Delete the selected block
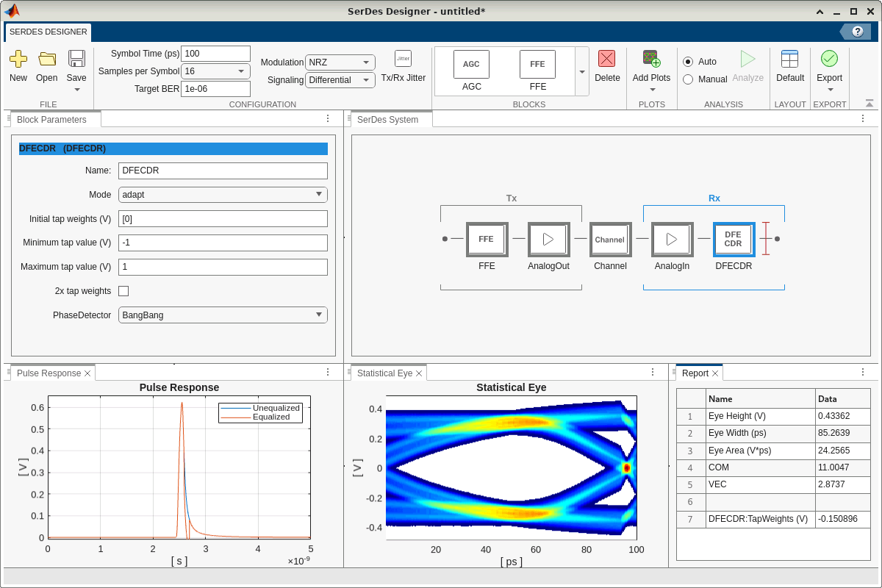882x588 pixels. [x=606, y=60]
